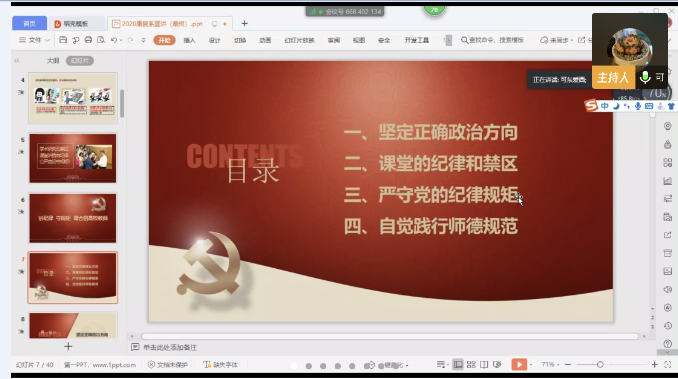
Task: Click 单击此处添加备注 notes field
Action: 170,347
